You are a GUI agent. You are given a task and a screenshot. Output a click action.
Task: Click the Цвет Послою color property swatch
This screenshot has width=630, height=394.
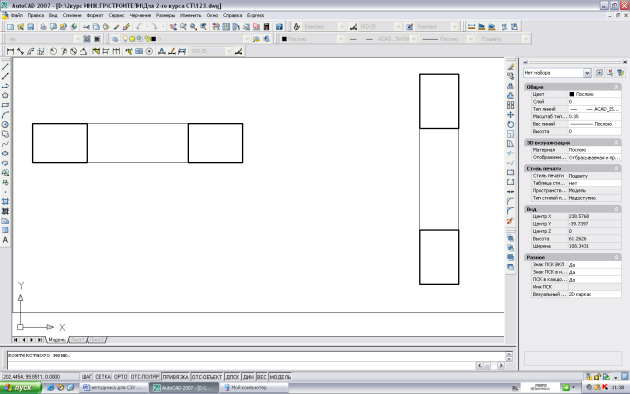[x=571, y=94]
